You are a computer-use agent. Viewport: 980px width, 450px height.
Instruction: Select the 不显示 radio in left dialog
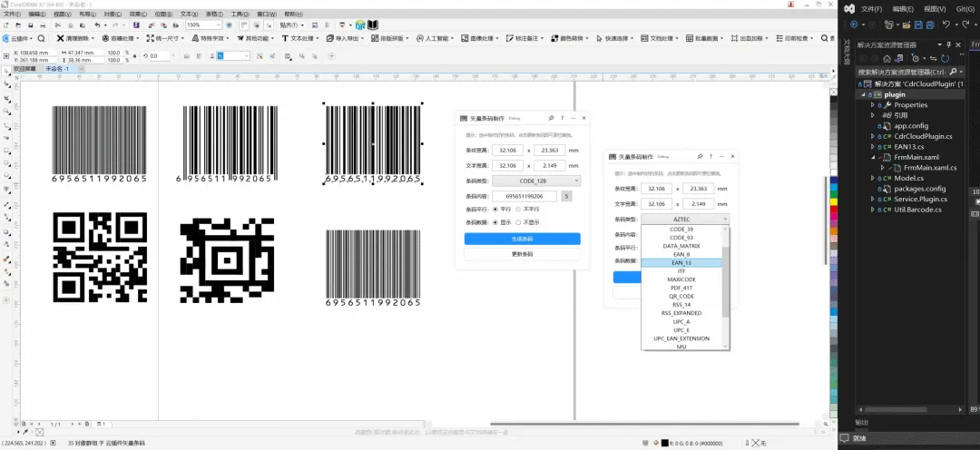[x=518, y=222]
